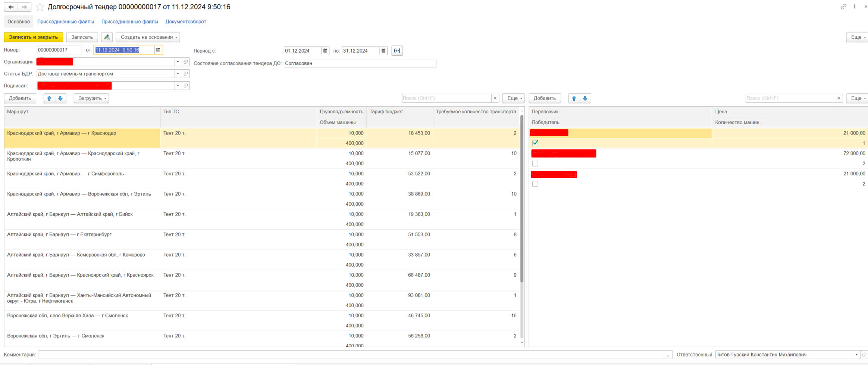
Task: Tick the third carrier's winner checkbox
Action: tap(535, 184)
